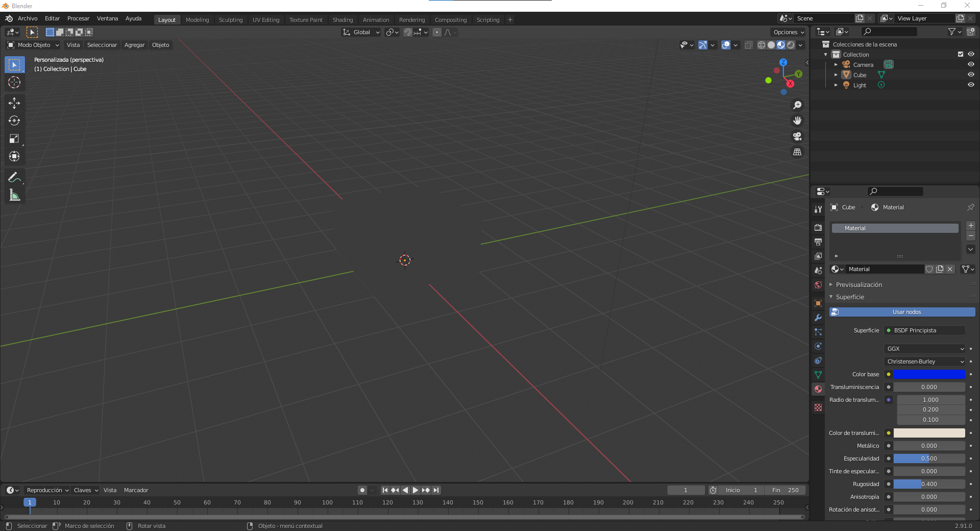Open the Archivo menu
This screenshot has height=531, width=980.
(x=28, y=18)
